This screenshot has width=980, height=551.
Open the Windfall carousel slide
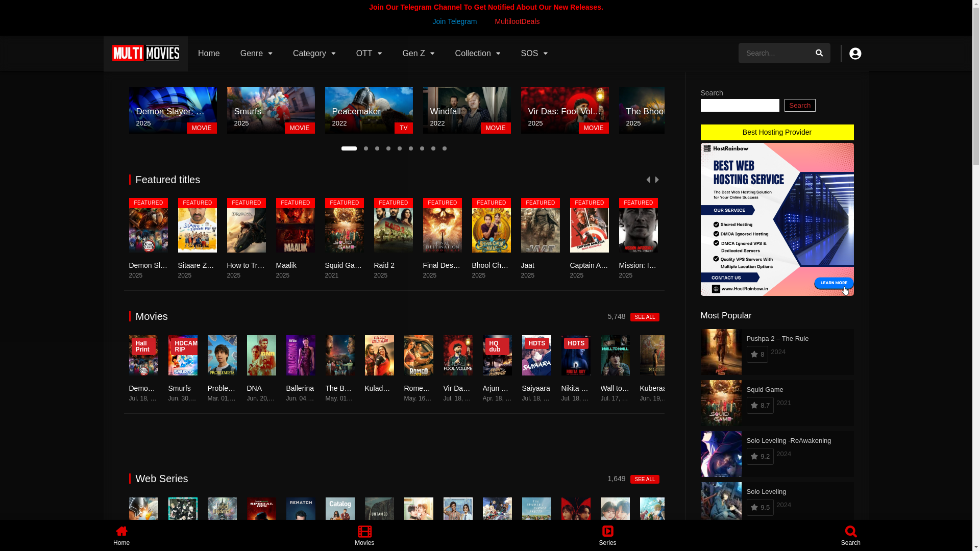[x=467, y=110]
